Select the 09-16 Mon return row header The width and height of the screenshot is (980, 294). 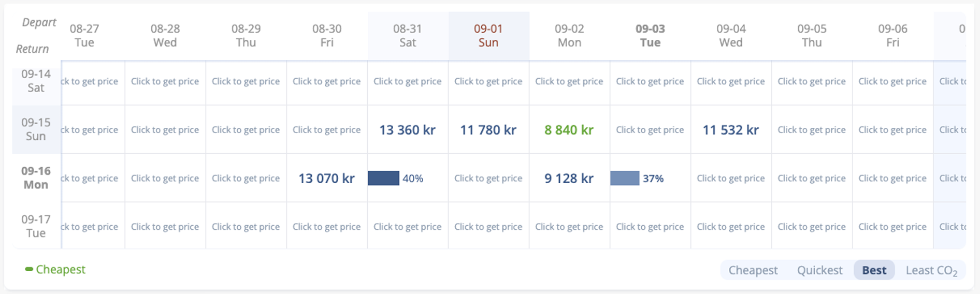[36, 178]
